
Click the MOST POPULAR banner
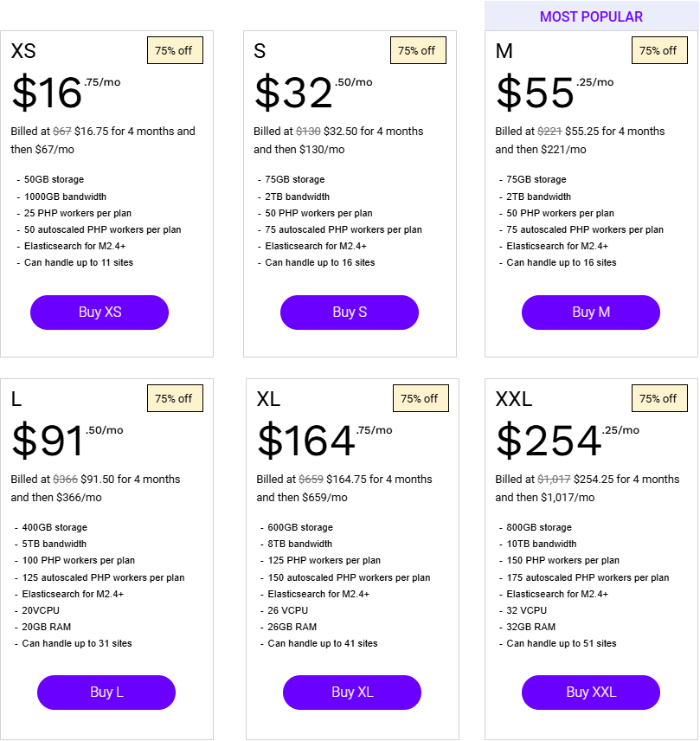591,16
